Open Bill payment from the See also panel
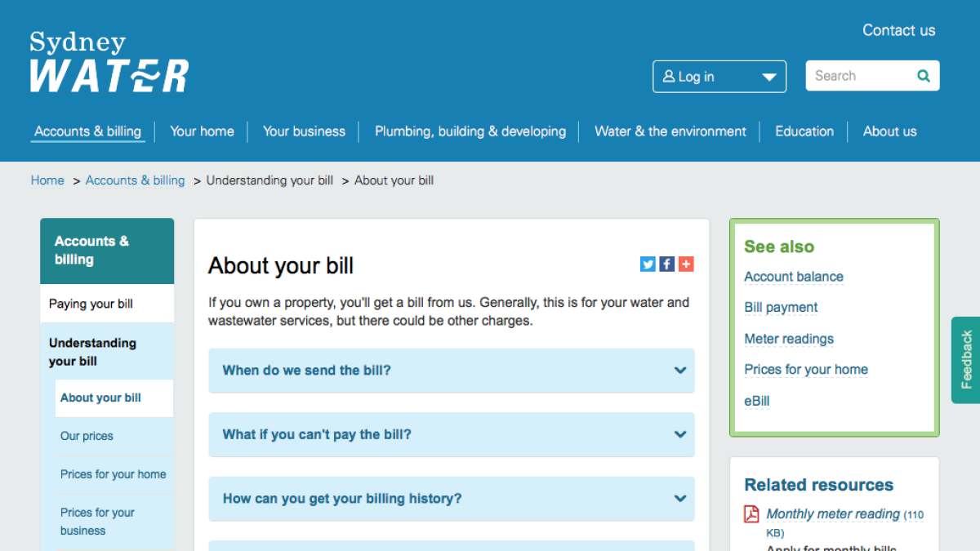The height and width of the screenshot is (551, 980). tap(781, 308)
